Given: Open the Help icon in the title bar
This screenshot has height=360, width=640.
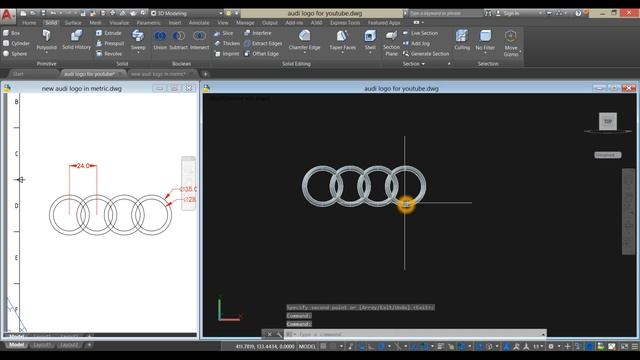Looking at the screenshot, I should (578, 13).
